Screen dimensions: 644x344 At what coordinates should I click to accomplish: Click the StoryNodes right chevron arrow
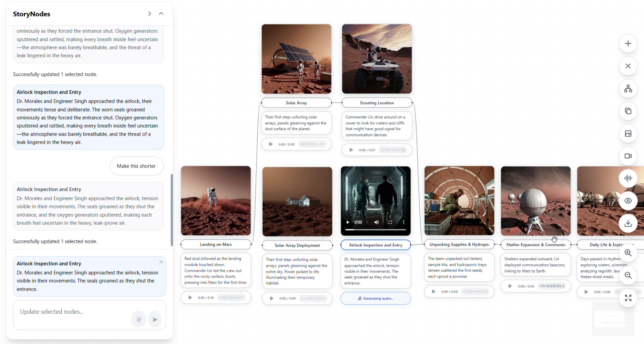pos(150,14)
